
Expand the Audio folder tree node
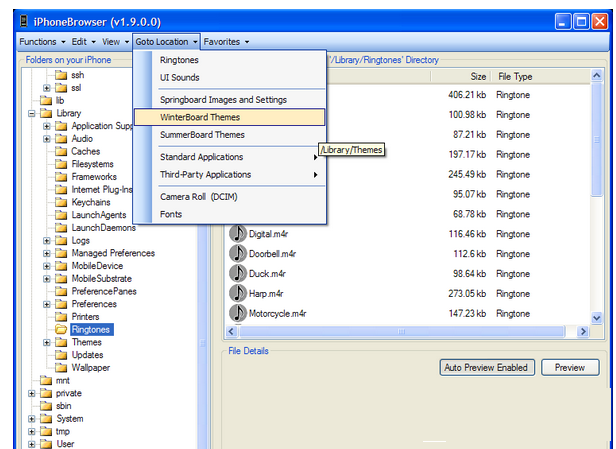46,139
